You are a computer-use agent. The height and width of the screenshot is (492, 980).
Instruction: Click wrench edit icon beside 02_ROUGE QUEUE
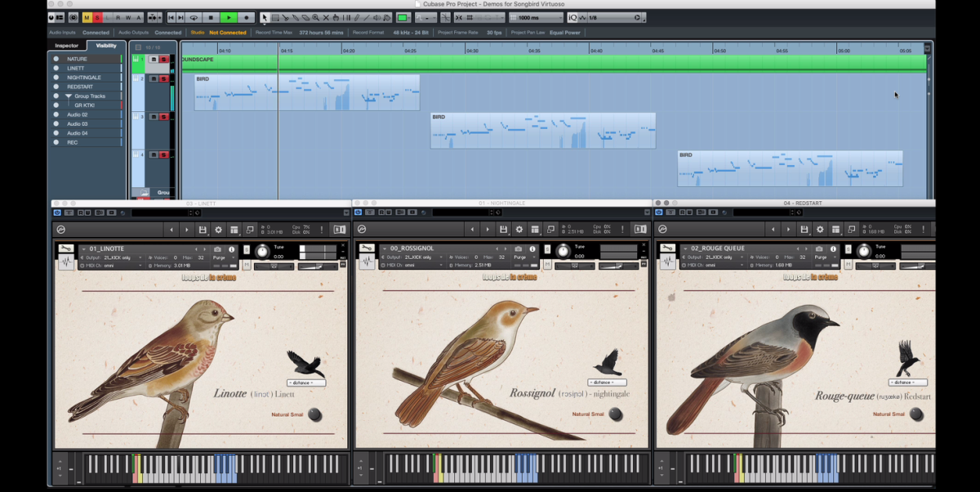[x=667, y=248]
